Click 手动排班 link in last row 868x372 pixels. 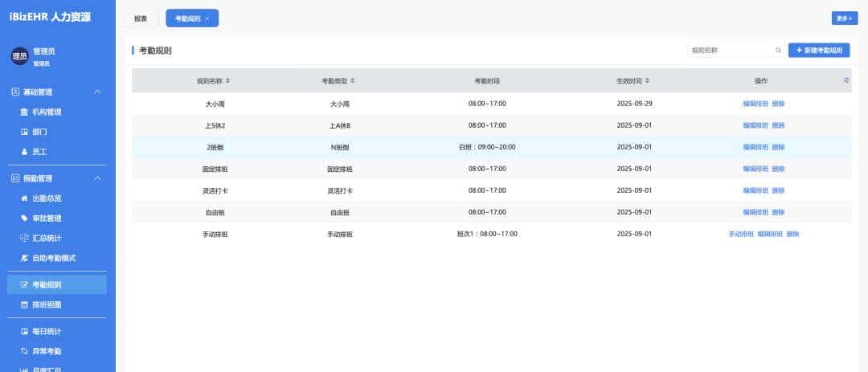pos(741,234)
